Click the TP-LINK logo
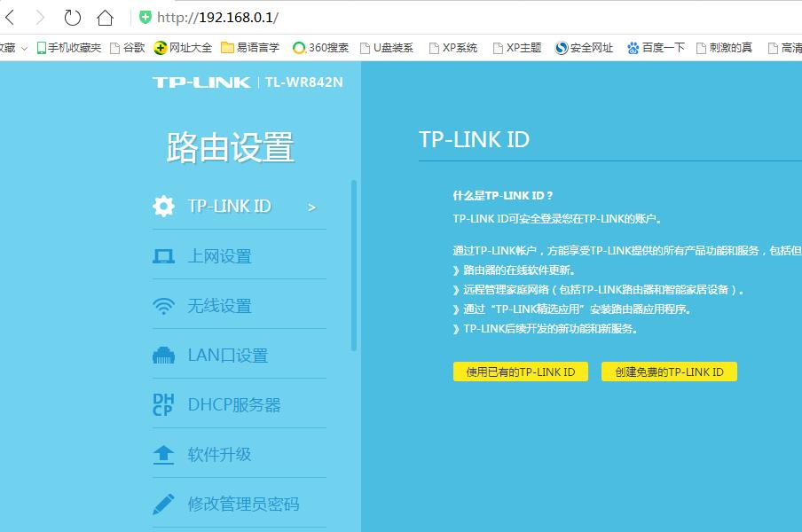Screen dimensions: 802x532 (201, 82)
